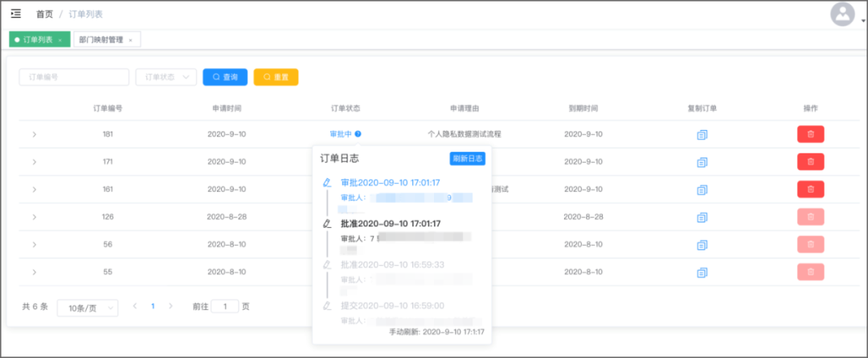The image size is (868, 358).
Task: Open the user avatar menu
Action: point(842,14)
